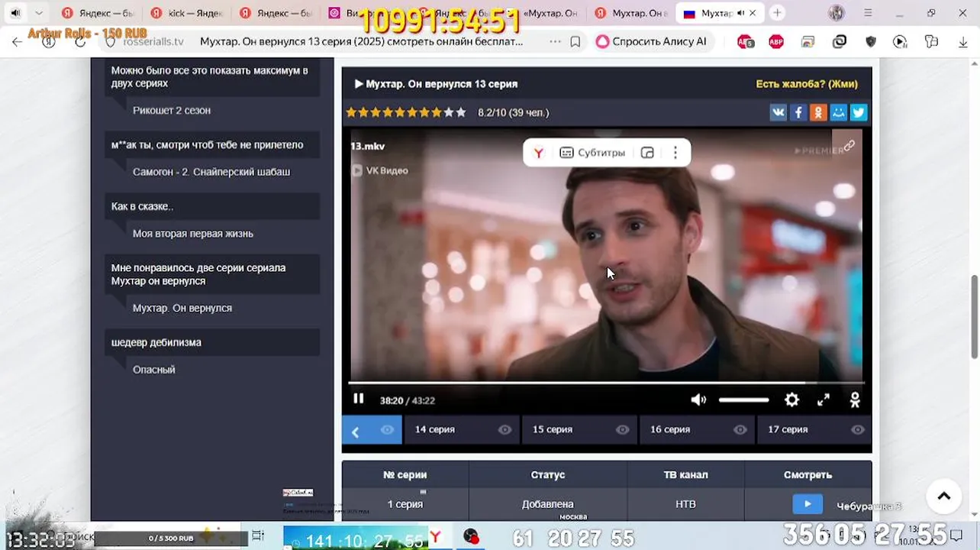This screenshot has height=550, width=980.
Task: Open the Опасный sidebar link
Action: (154, 370)
